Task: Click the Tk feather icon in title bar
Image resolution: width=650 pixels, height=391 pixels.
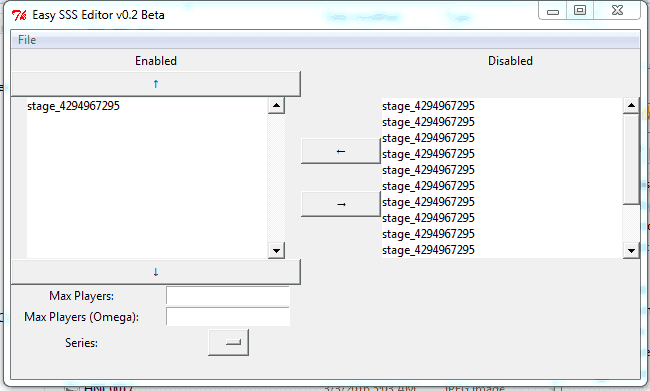Action: click(x=19, y=15)
